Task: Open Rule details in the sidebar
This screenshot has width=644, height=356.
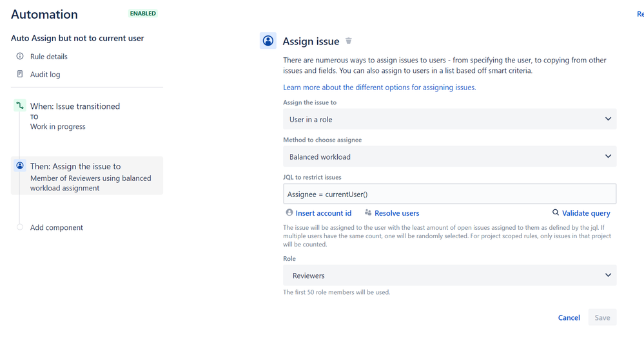Action: [48, 57]
